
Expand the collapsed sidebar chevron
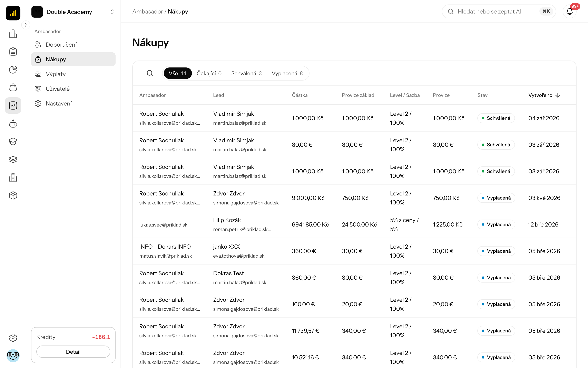pyautogui.click(x=26, y=25)
